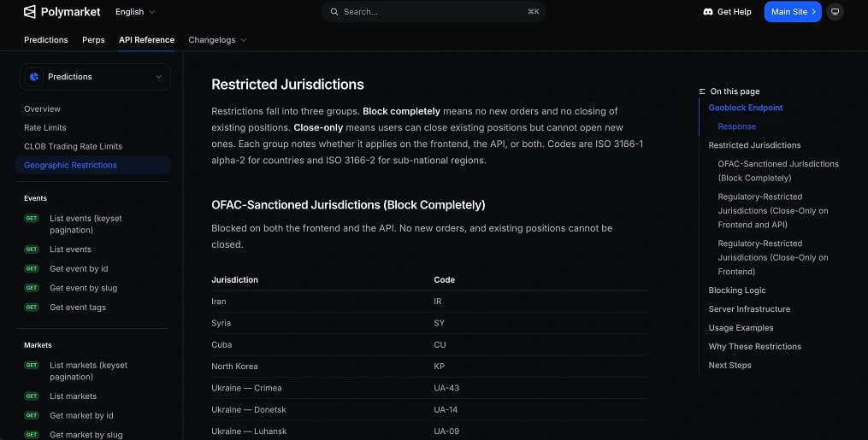Viewport: 868px width, 440px height.
Task: Click the Ukraine — Luhansk row
Action: 429,431
